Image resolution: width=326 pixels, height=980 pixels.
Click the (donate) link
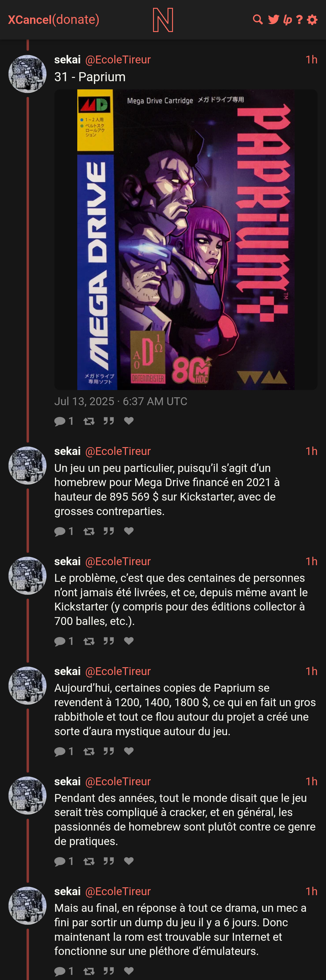[x=76, y=19]
